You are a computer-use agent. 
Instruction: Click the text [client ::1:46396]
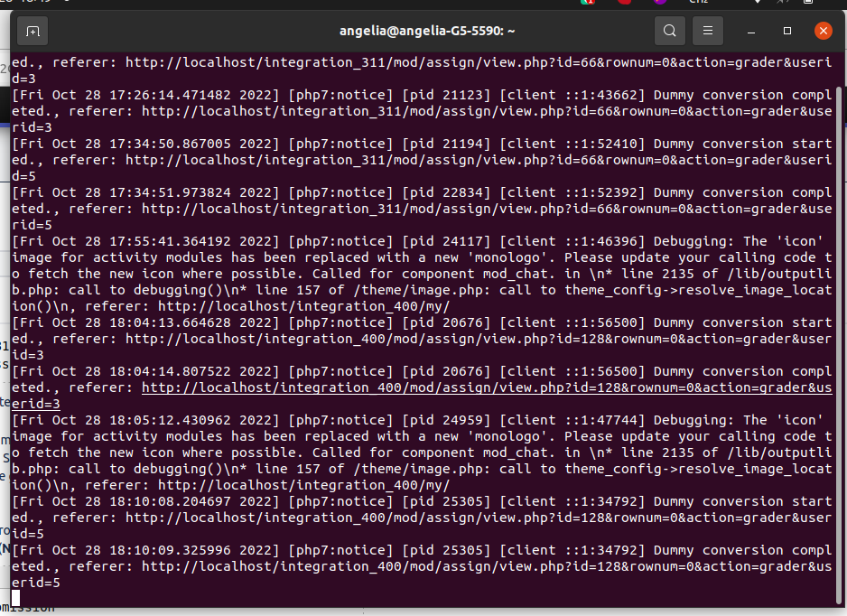click(572, 241)
